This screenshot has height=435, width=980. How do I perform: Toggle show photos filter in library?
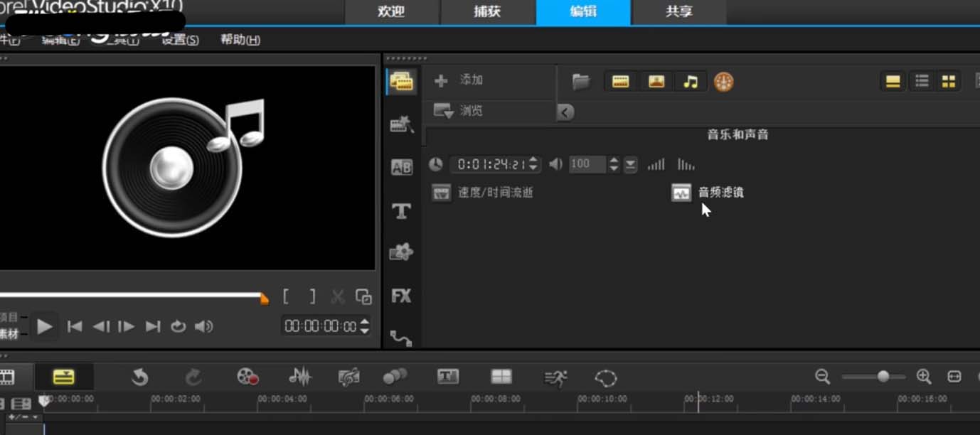click(x=656, y=82)
